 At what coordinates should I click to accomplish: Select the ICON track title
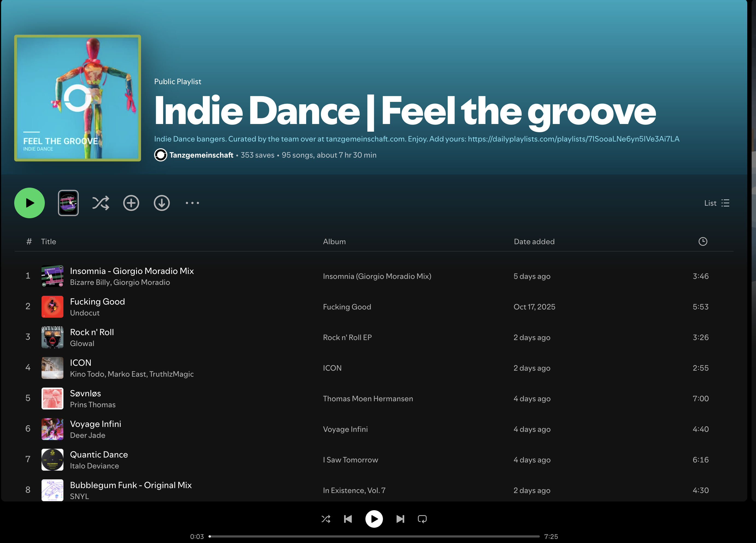tap(80, 363)
